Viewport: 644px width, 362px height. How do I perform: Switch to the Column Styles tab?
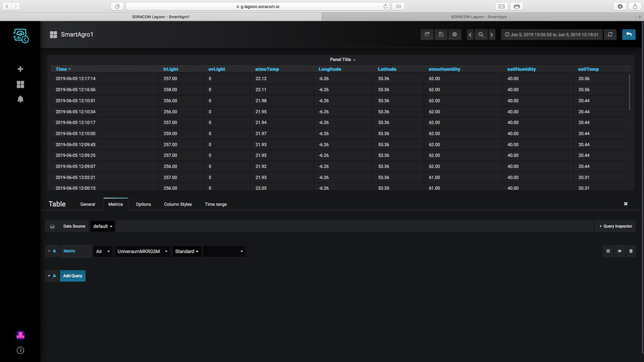(178, 204)
